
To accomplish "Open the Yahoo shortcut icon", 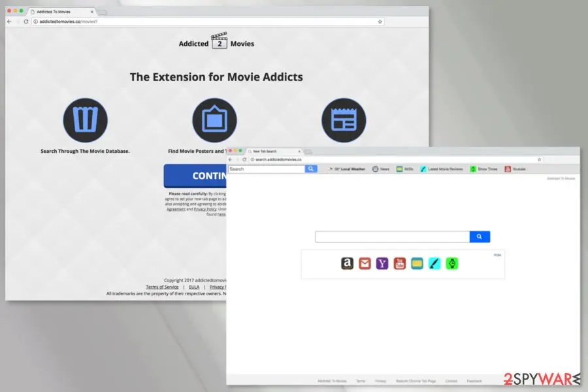I will (382, 263).
